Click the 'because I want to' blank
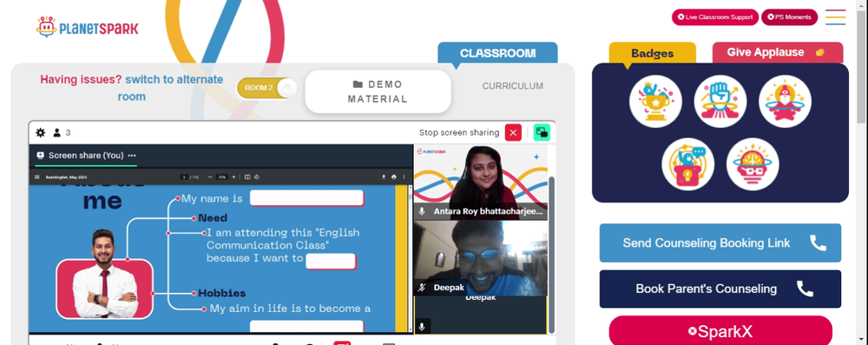The image size is (868, 345). pyautogui.click(x=331, y=262)
